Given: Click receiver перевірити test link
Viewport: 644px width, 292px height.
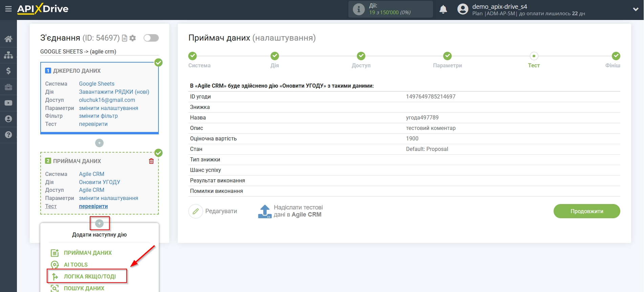Looking at the screenshot, I should (93, 206).
